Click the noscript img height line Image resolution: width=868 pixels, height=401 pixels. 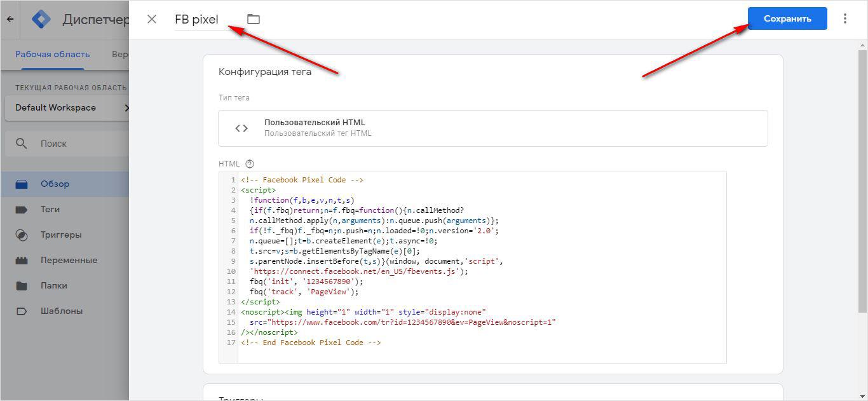tap(363, 312)
